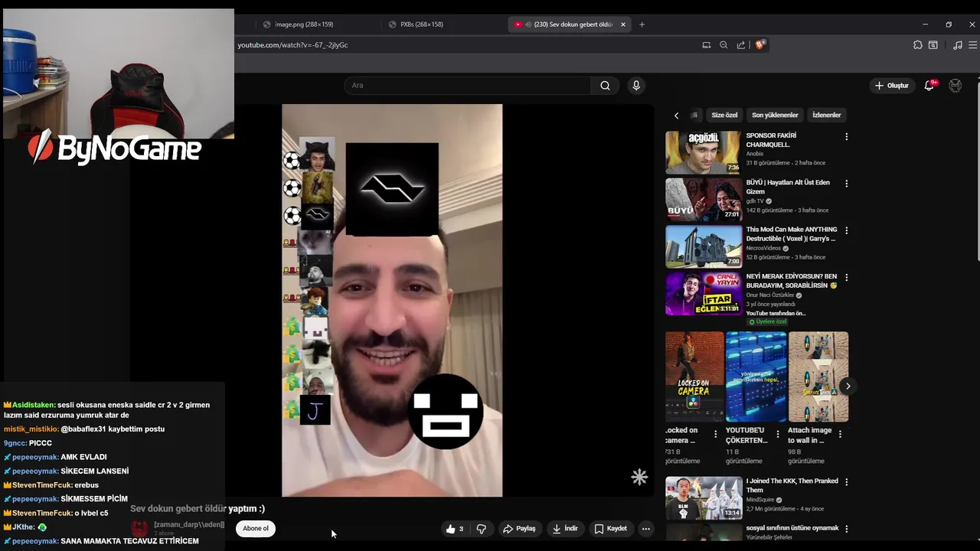Open I Joined The KKK video thumbnail
Image resolution: width=980 pixels, height=551 pixels.
(x=704, y=498)
